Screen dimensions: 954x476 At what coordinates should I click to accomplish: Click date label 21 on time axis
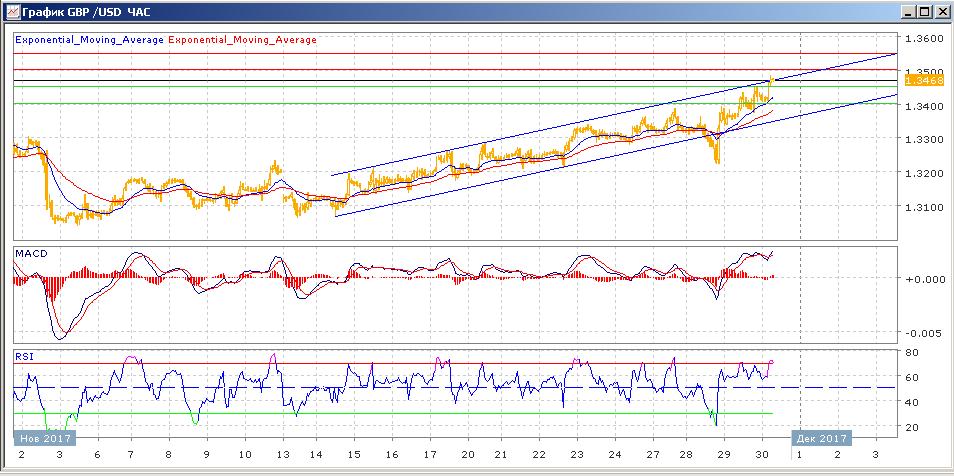(500, 455)
